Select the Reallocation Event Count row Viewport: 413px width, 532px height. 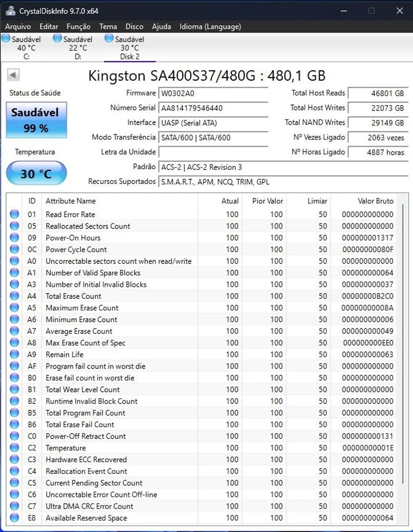pyautogui.click(x=202, y=471)
